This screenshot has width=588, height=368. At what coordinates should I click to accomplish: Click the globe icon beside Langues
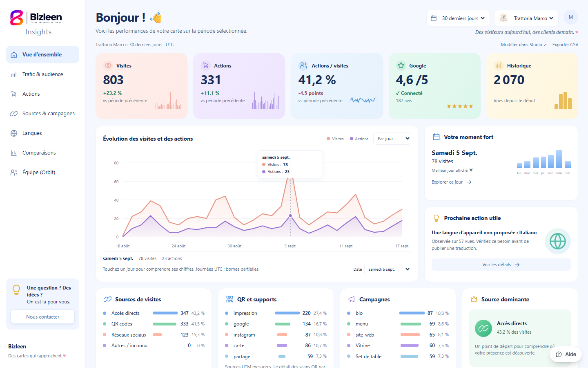[x=14, y=133]
